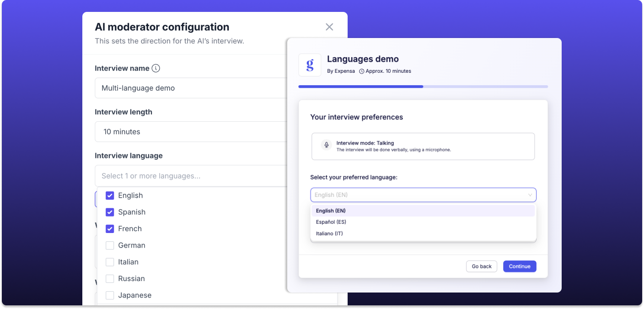Click the interview progress bar

423,87
